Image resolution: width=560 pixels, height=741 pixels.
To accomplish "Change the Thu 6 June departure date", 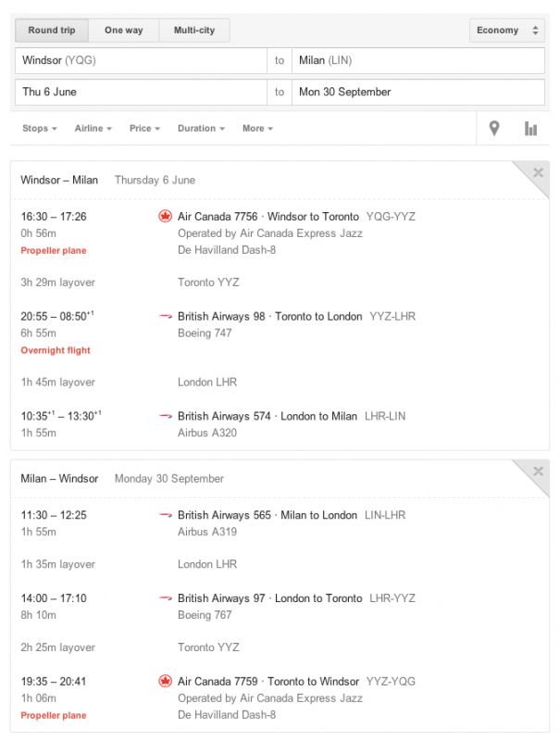I will 141,93.
